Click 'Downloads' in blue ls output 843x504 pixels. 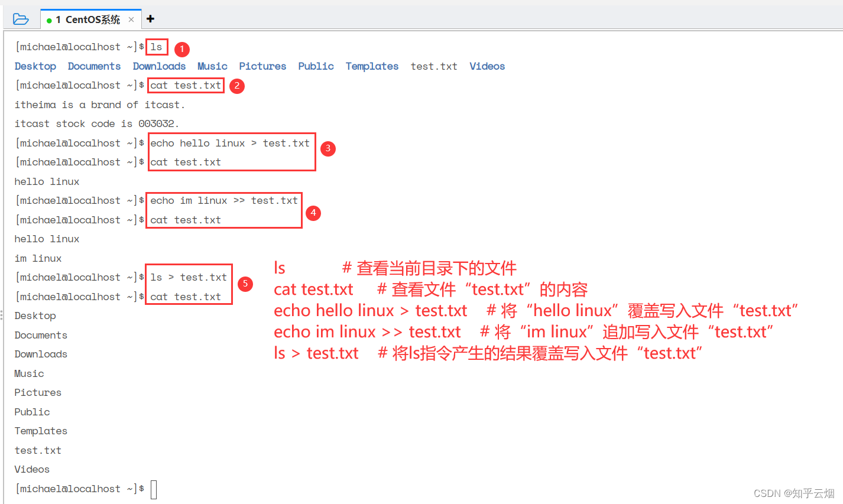tap(159, 66)
